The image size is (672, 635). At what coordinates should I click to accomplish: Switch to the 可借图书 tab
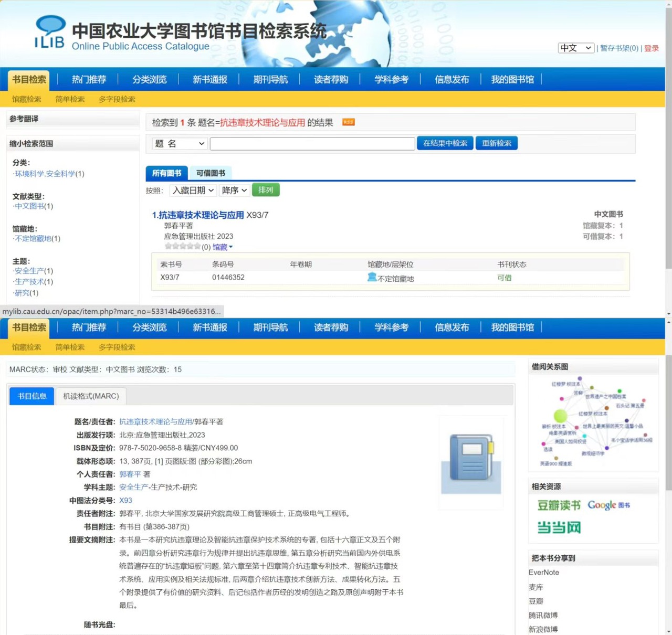(x=211, y=173)
